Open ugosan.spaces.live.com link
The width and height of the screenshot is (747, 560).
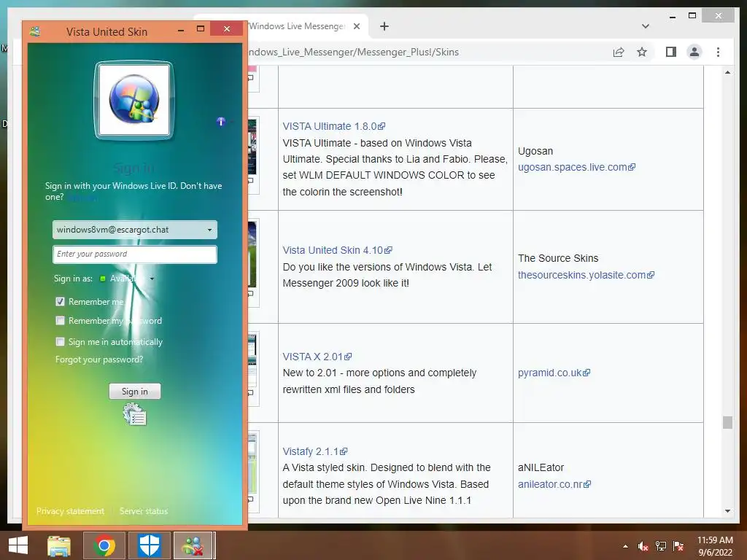[576, 167]
